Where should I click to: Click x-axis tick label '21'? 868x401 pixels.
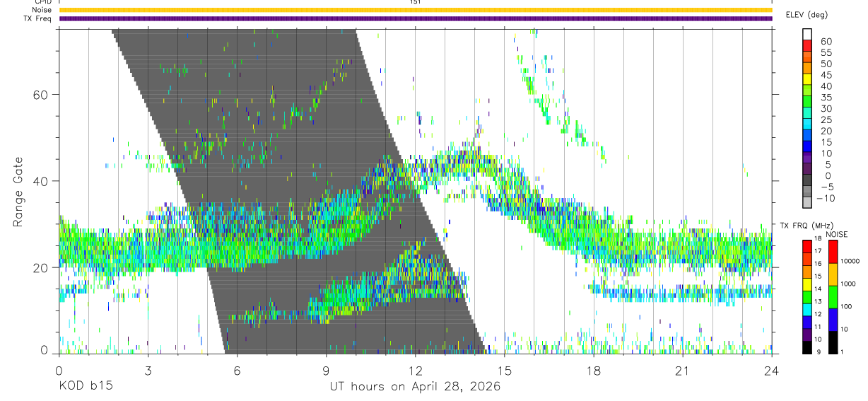683,371
